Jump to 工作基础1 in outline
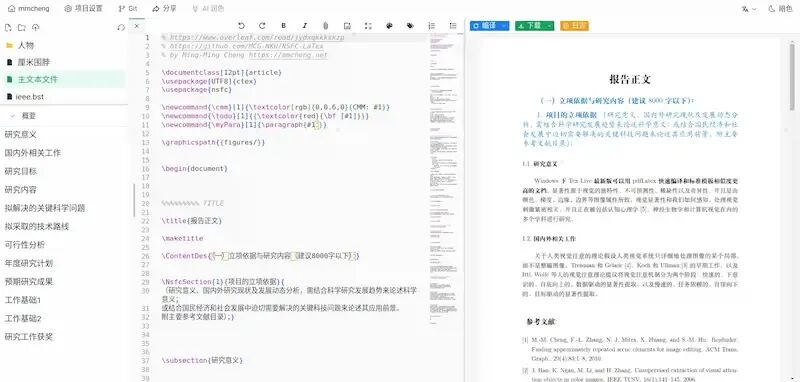 [x=22, y=300]
